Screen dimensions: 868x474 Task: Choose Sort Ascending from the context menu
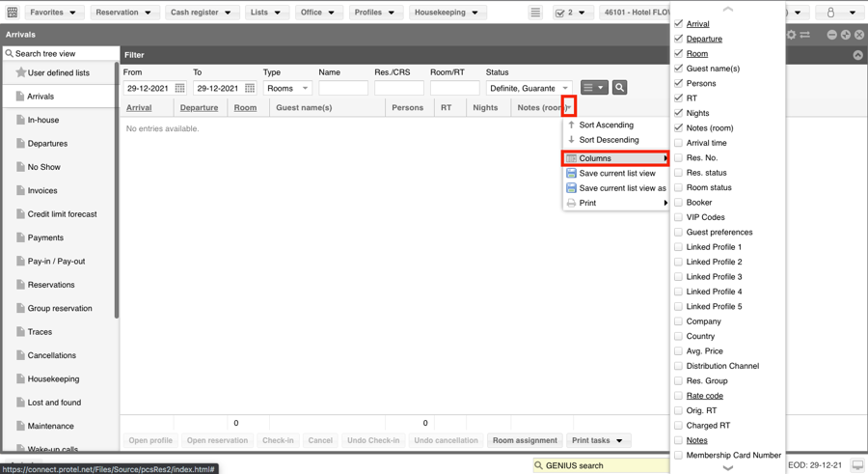[x=606, y=125]
